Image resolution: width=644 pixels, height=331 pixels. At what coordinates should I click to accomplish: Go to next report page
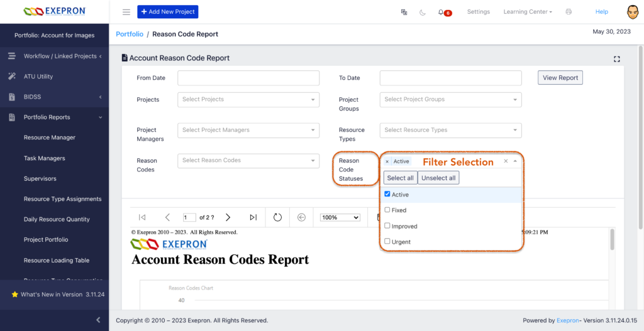[228, 217]
